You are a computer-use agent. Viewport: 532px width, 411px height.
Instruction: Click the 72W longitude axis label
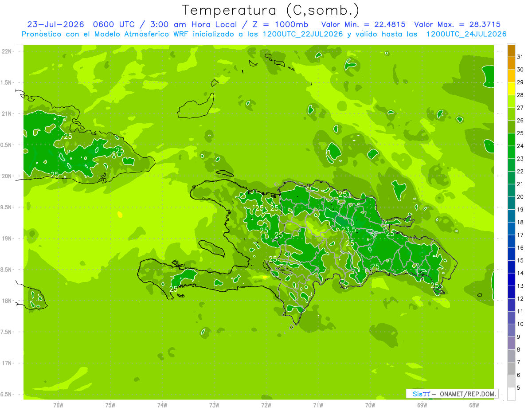266,405
